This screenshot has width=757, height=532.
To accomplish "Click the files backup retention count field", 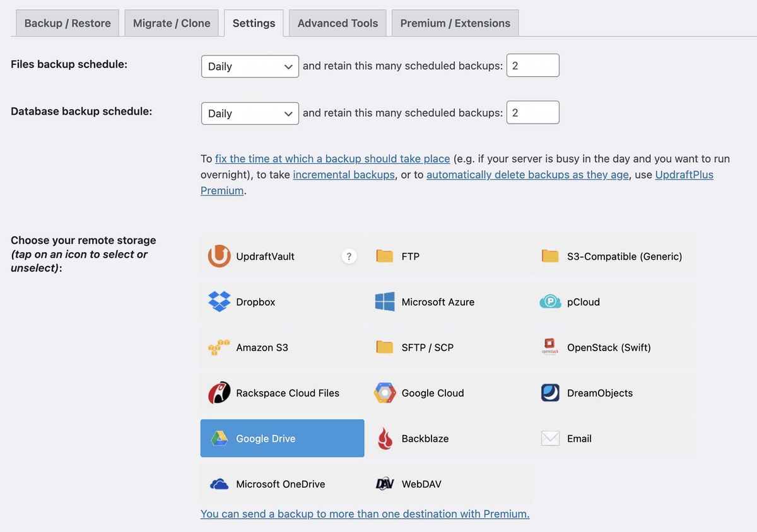I will click(x=532, y=65).
